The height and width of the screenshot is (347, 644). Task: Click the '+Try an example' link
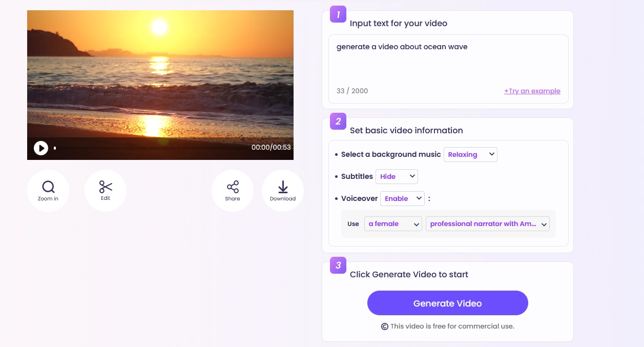(x=532, y=91)
